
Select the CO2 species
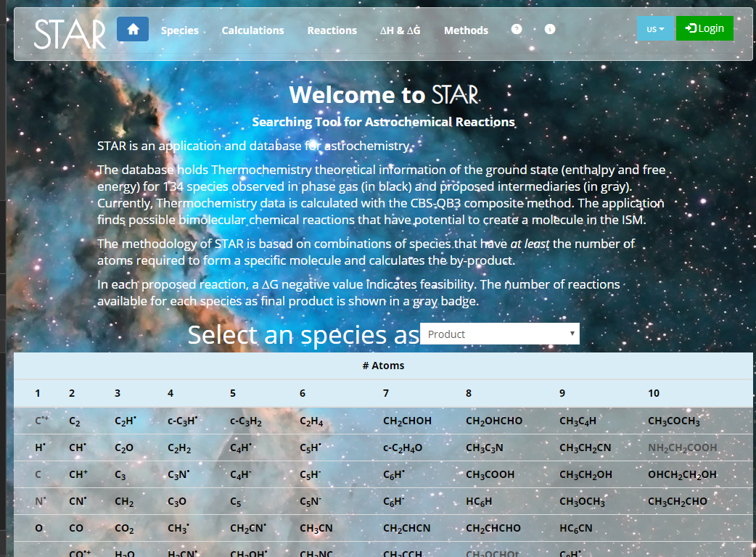tap(124, 529)
